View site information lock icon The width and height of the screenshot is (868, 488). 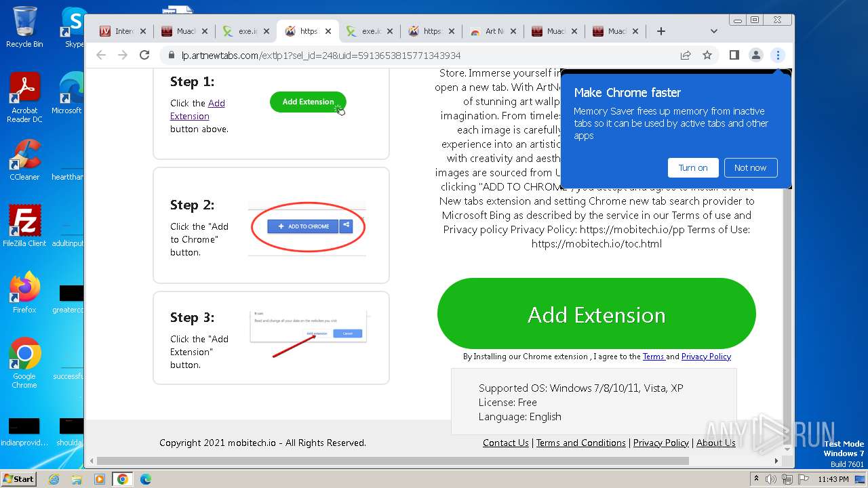tap(171, 56)
